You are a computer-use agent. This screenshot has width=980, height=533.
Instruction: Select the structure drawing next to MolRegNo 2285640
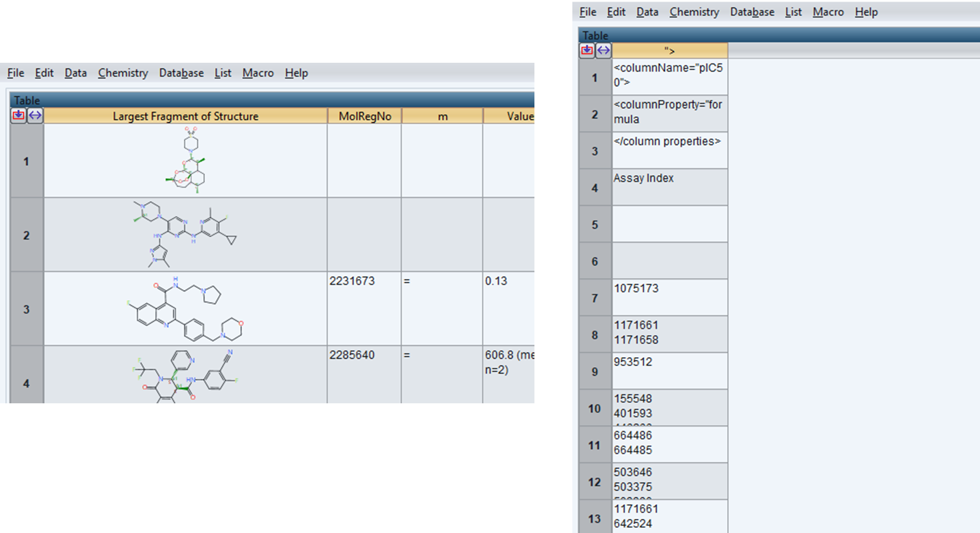point(185,375)
